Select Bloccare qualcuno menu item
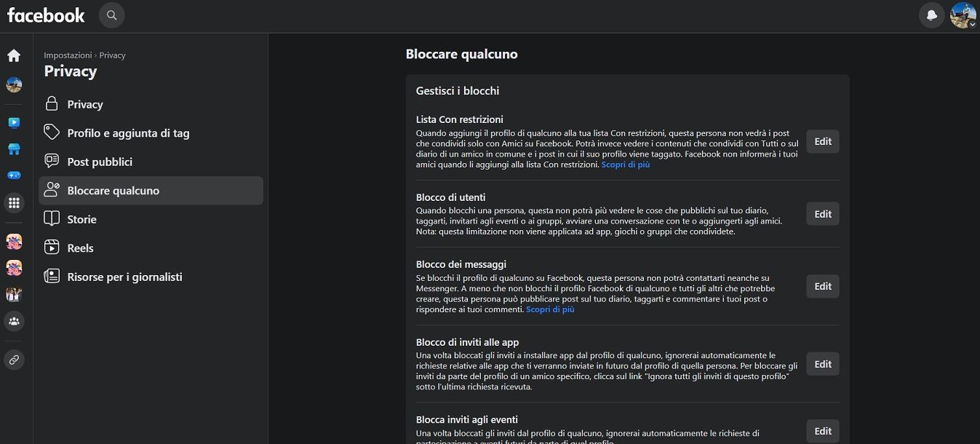Screen dimensions: 980x444 coord(151,191)
